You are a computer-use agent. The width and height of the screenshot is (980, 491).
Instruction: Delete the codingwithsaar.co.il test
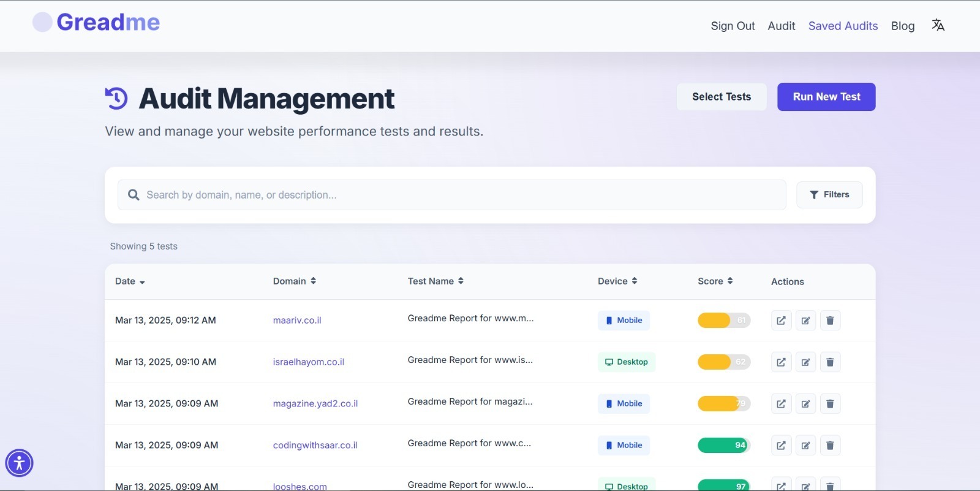pyautogui.click(x=830, y=446)
